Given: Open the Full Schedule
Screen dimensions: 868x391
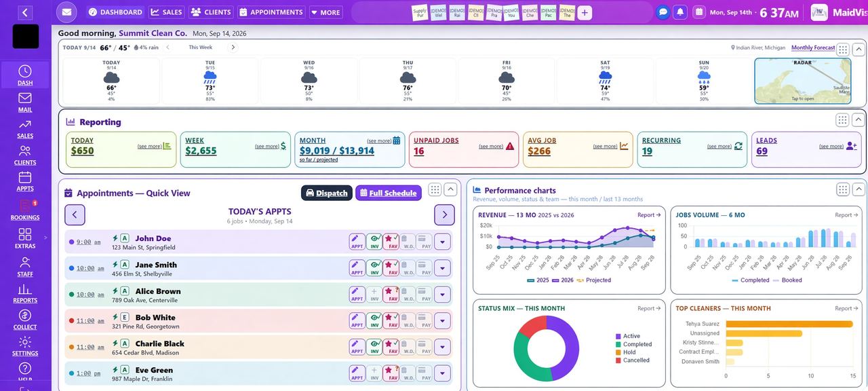Looking at the screenshot, I should 388,193.
